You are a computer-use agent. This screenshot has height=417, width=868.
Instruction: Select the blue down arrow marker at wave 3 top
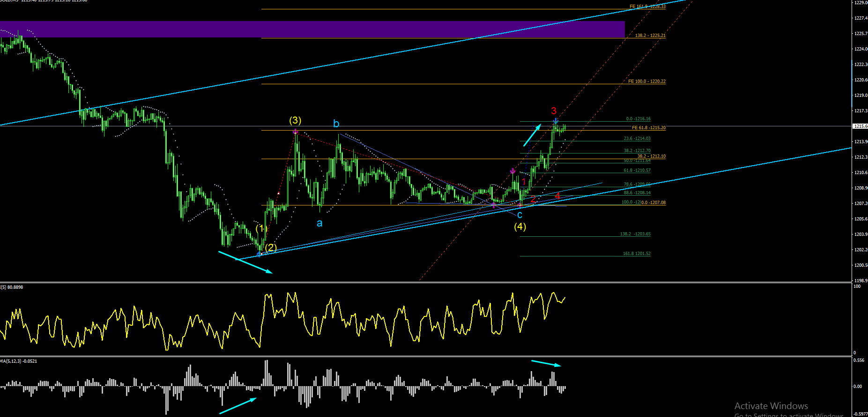point(556,121)
